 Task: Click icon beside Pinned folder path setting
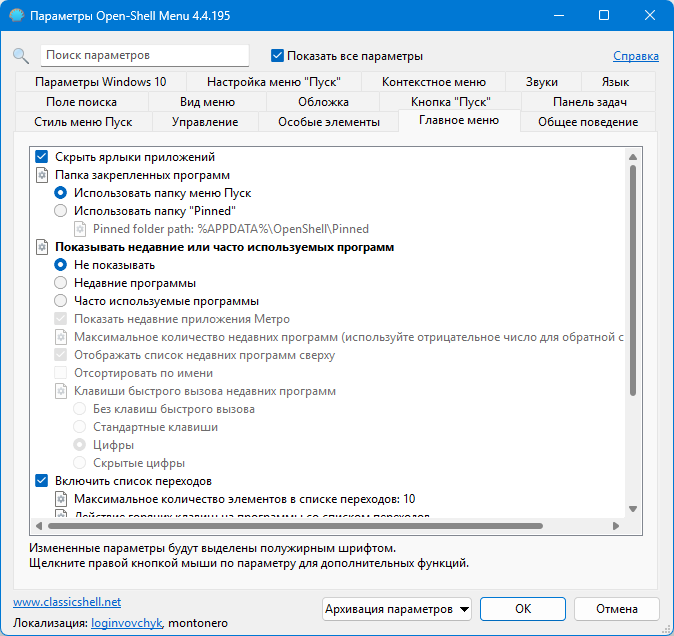click(x=80, y=229)
